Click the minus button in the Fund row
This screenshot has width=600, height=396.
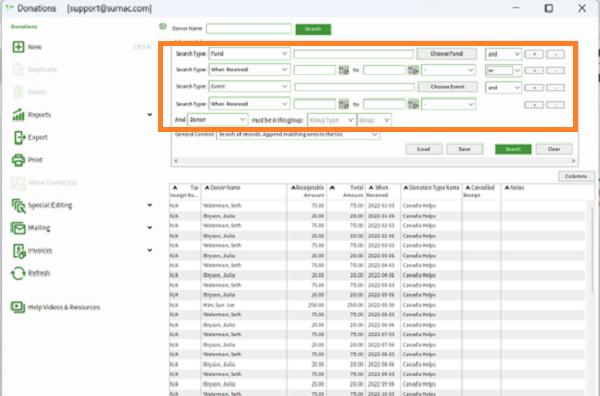click(555, 54)
